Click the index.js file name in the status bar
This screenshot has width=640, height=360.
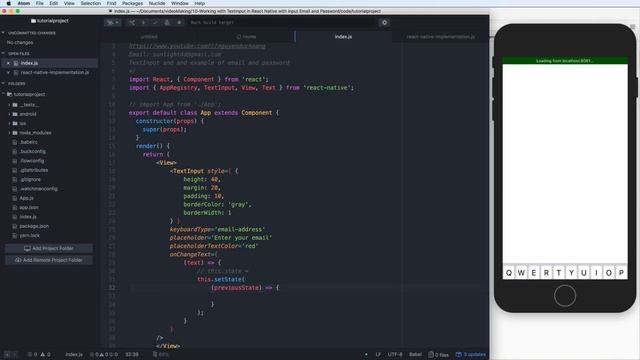(74, 354)
